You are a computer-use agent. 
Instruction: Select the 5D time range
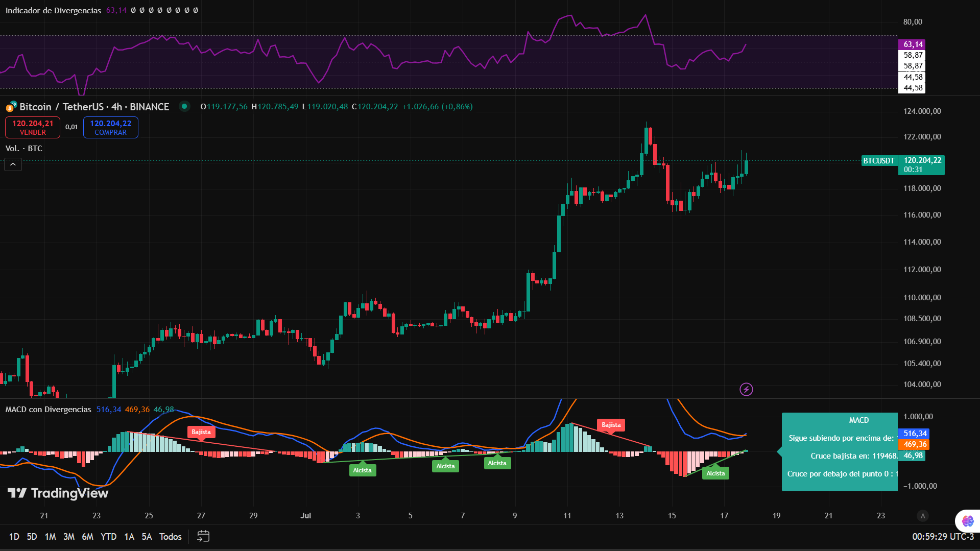point(32,536)
